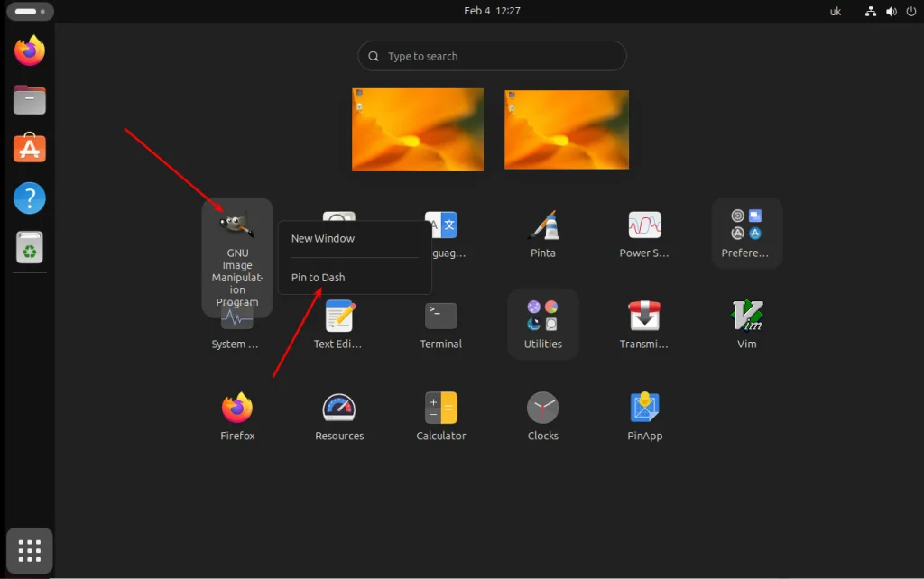The width and height of the screenshot is (924, 579).
Task: Open Trash in the dock
Action: 30,247
